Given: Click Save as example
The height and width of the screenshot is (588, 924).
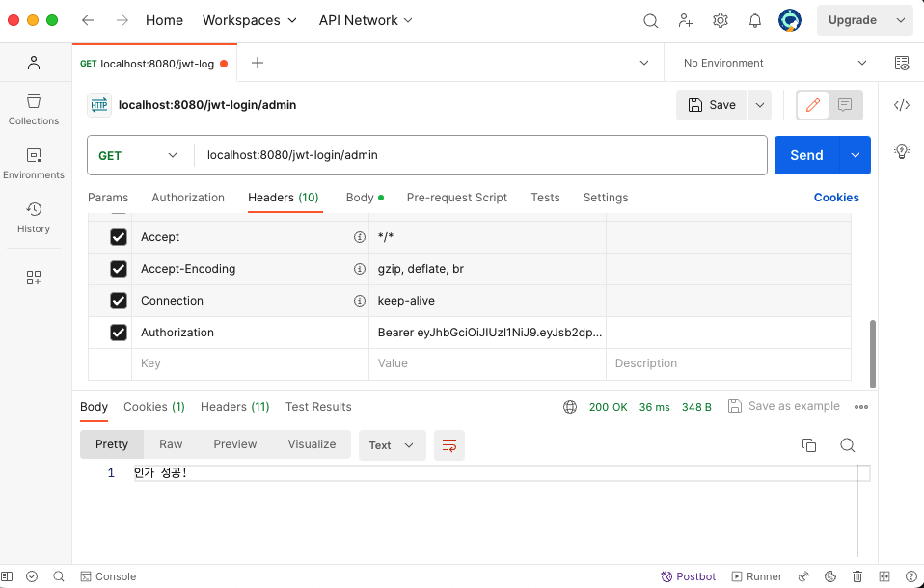Looking at the screenshot, I should point(784,406).
